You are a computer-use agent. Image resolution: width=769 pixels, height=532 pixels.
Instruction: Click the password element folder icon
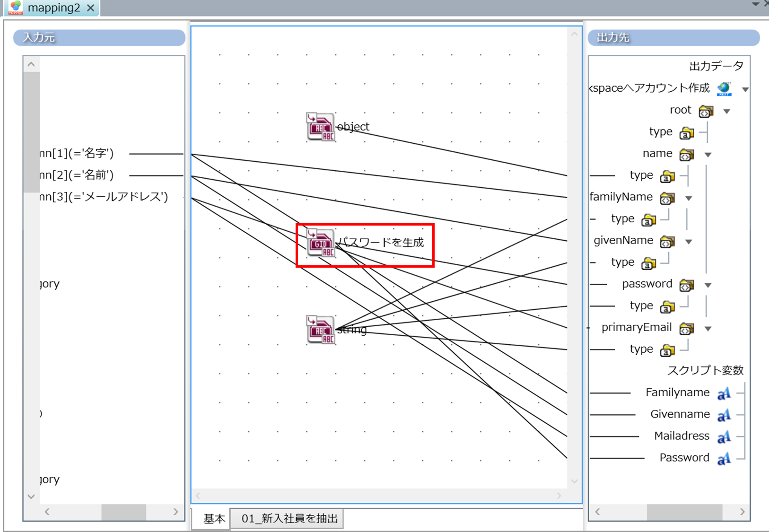pos(687,285)
